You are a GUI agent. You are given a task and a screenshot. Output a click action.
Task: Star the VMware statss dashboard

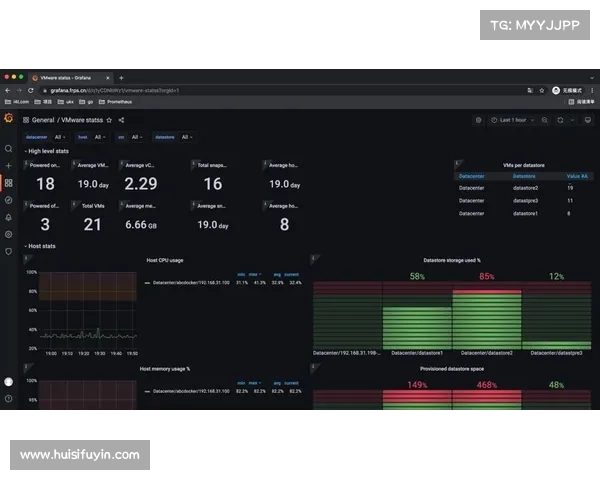click(109, 120)
